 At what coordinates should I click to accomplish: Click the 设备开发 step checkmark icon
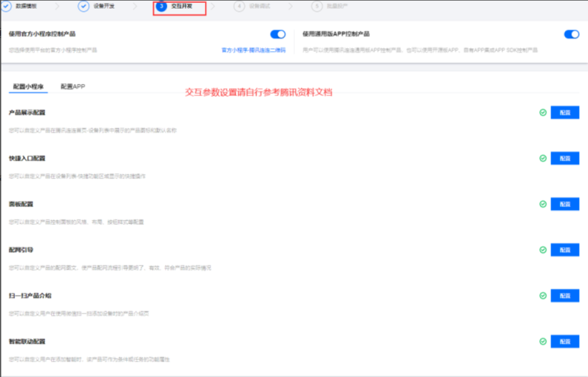coord(84,6)
